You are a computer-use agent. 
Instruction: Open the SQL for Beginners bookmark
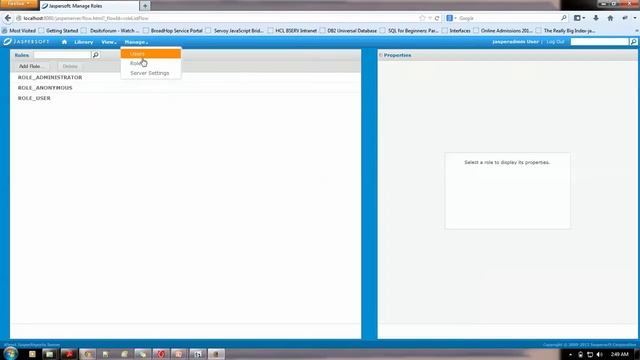coord(409,31)
